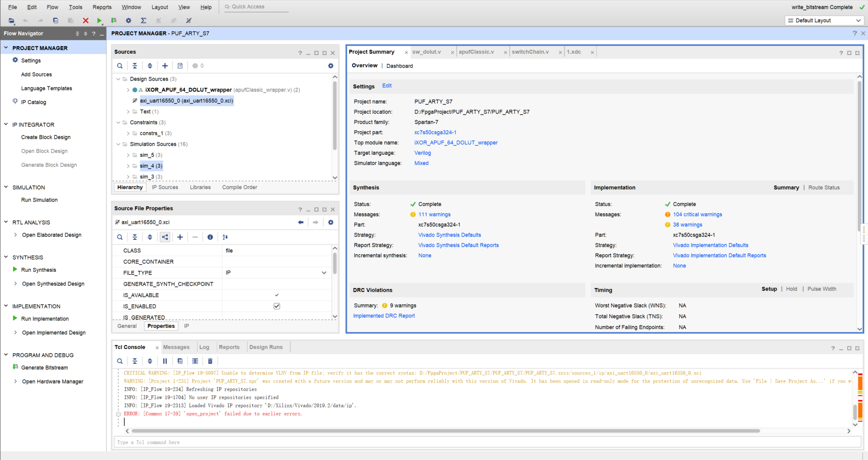Toggle the IS_ENABLED checkbox

[277, 306]
